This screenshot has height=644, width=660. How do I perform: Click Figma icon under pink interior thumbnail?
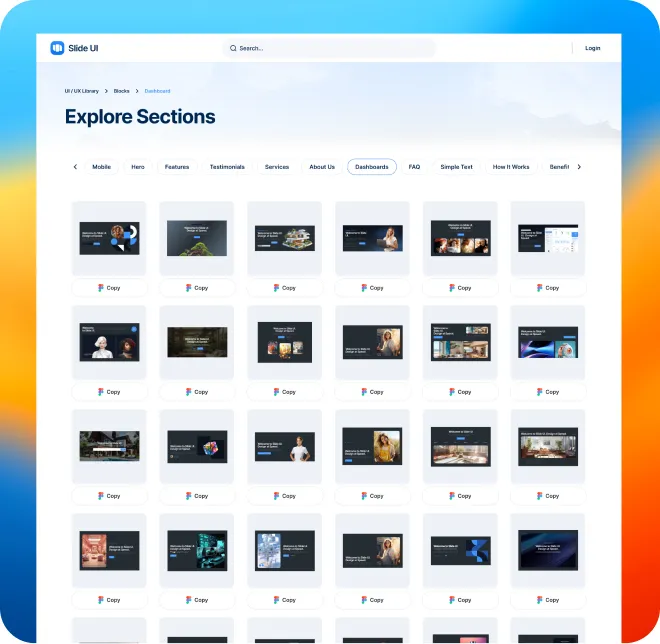[101, 600]
